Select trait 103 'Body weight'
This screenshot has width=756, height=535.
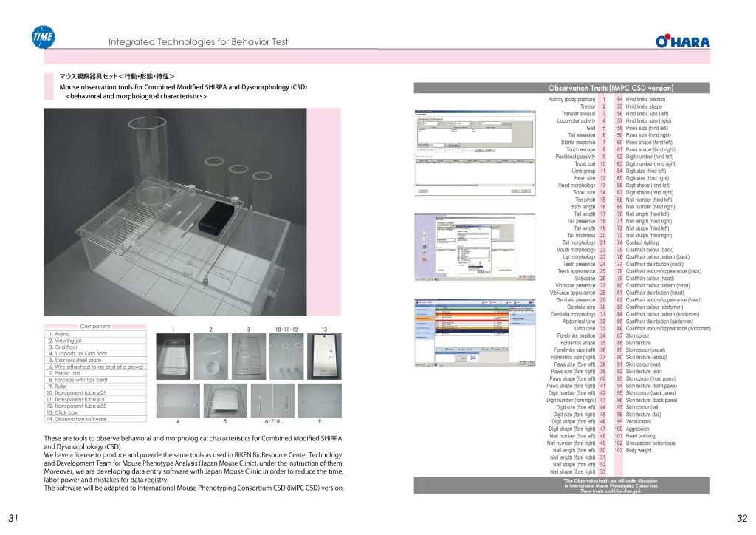(x=633, y=450)
